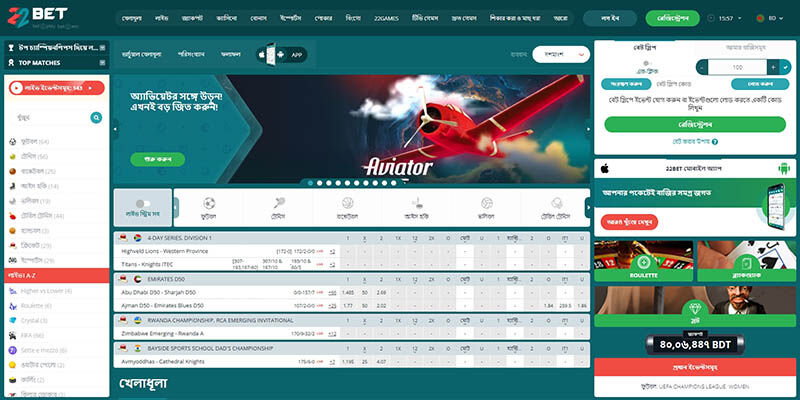Toggle the live stream switch

[143, 204]
